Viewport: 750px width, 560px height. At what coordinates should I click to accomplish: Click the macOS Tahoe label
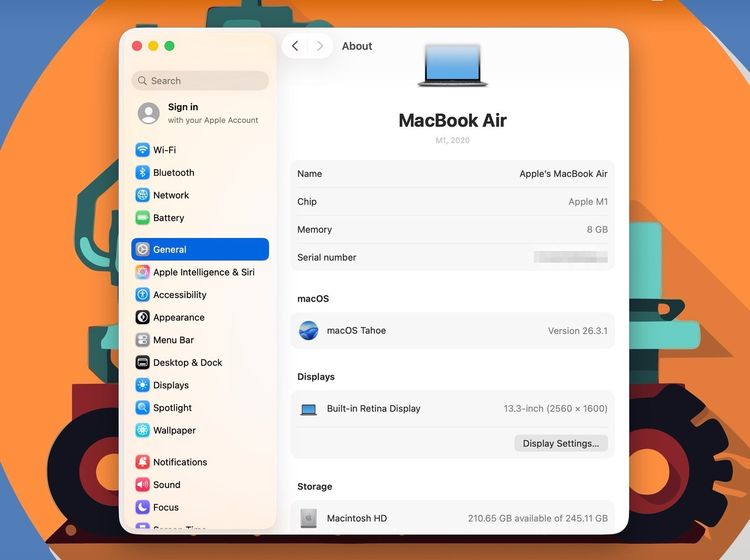tap(356, 330)
